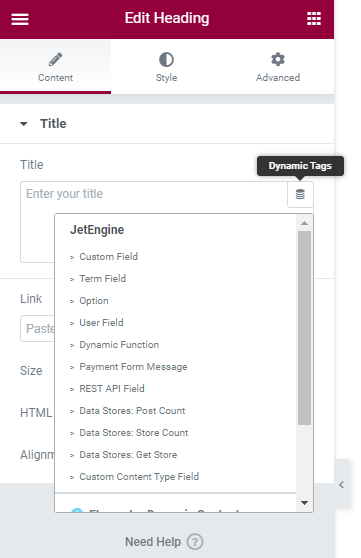Open the hamburger menu in the header
The width and height of the screenshot is (361, 558).
coord(20,19)
